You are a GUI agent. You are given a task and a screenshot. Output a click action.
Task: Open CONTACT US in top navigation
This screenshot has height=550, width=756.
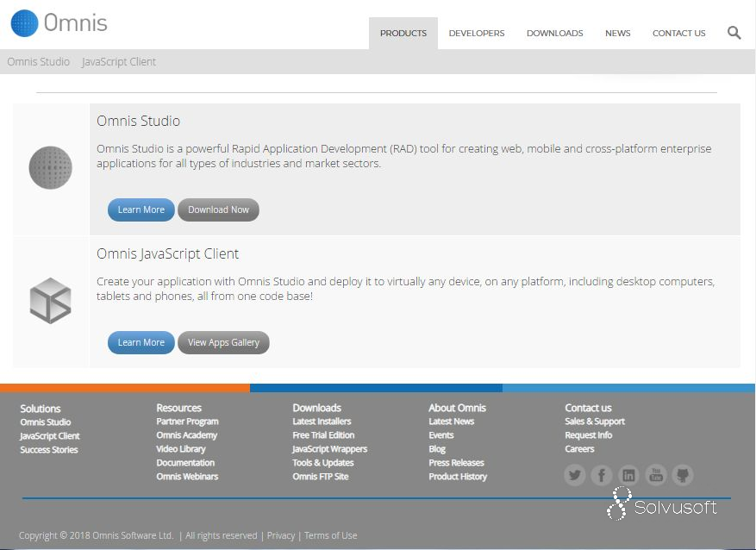click(679, 34)
